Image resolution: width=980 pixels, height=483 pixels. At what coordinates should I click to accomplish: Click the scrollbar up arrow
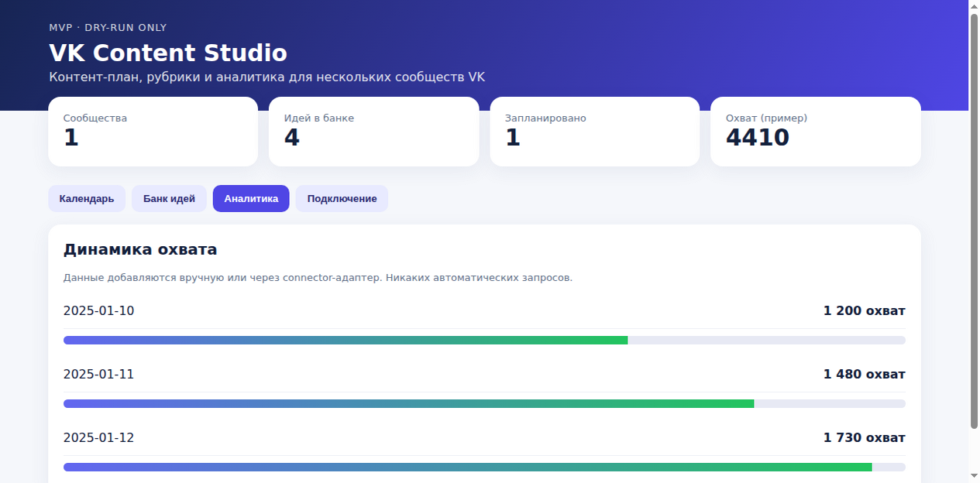coord(974,6)
